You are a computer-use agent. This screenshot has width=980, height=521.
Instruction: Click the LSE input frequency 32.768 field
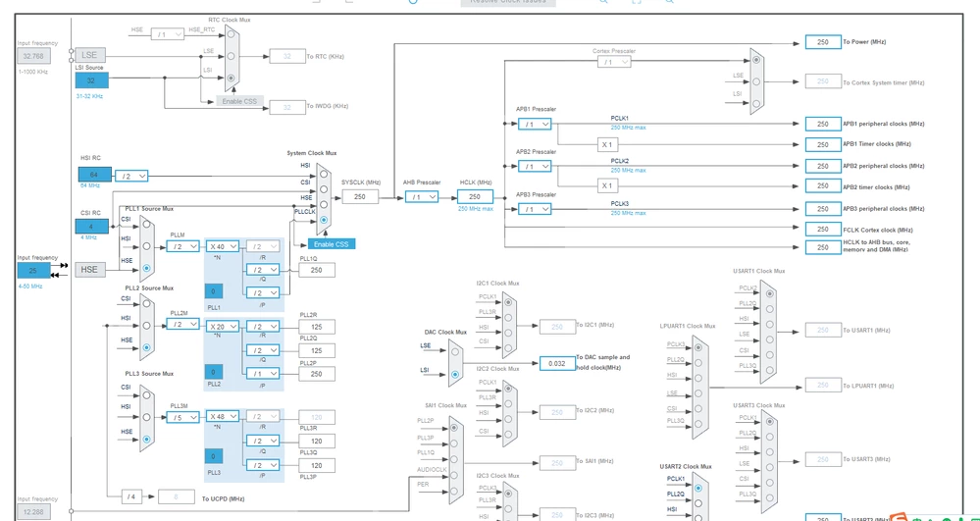[x=33, y=56]
